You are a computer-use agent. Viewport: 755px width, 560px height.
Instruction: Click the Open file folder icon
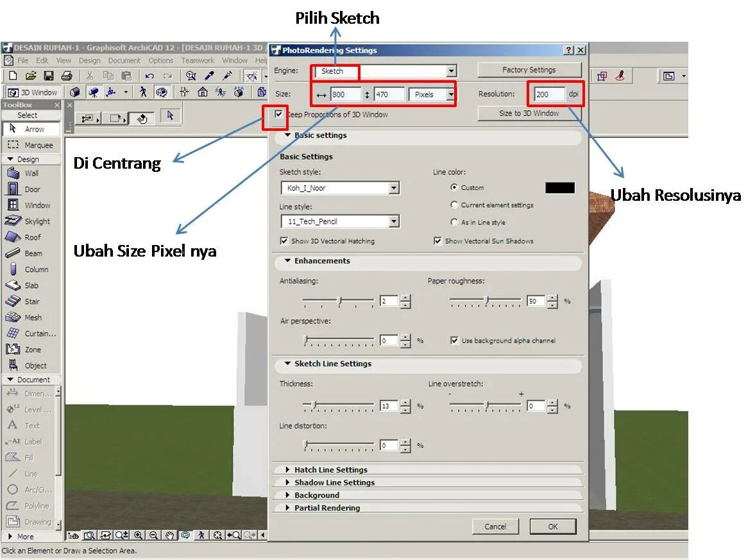click(31, 76)
